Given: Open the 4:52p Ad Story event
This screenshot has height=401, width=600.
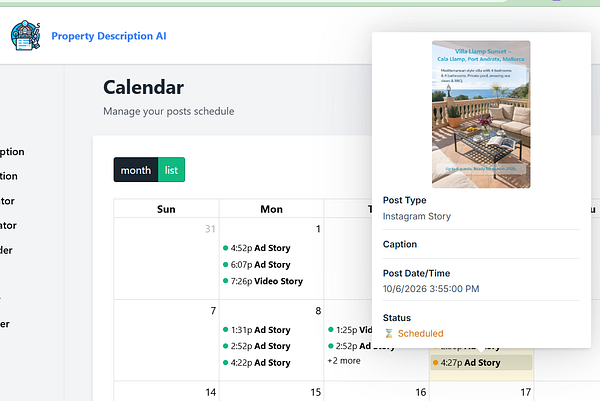Looking at the screenshot, I should [257, 248].
